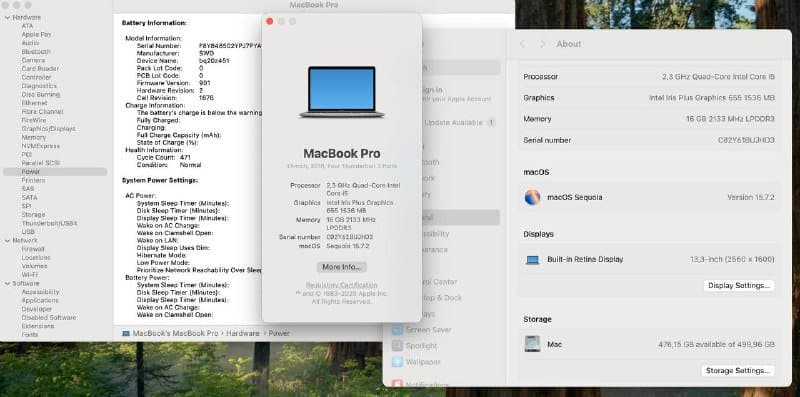Collapse the Network section in System Information
The height and width of the screenshot is (397, 800).
(7, 240)
